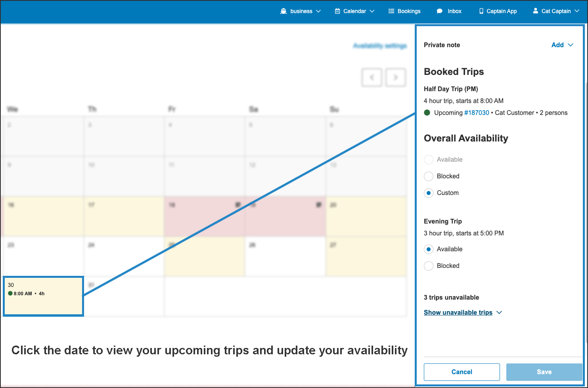588x388 pixels.
Task: Click the Cat Captain user icon
Action: pos(536,11)
